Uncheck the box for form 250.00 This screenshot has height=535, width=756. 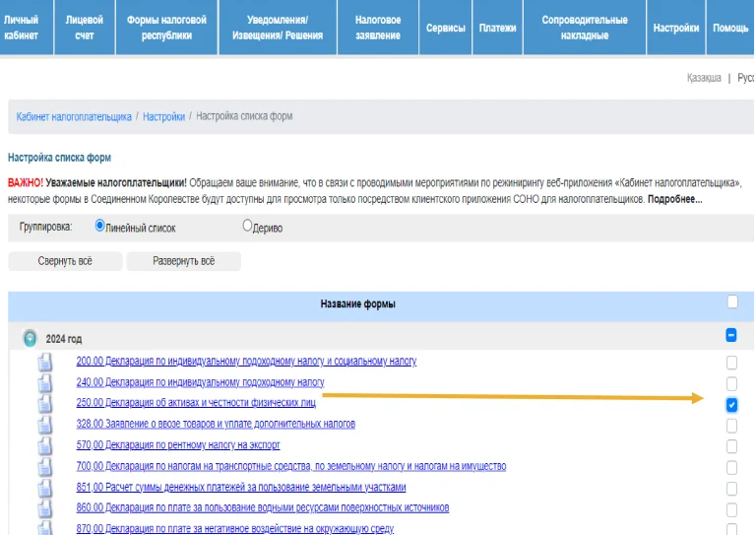point(732,405)
